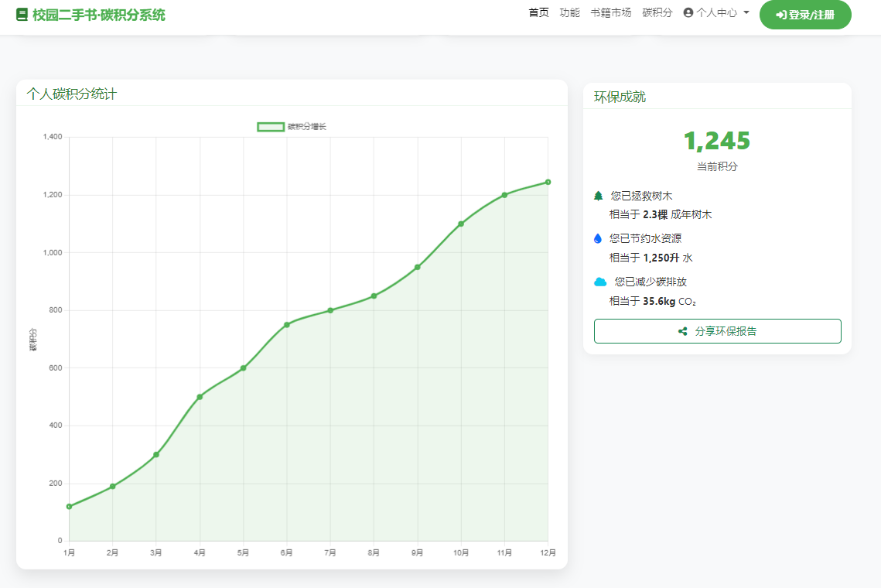Image resolution: width=881 pixels, height=588 pixels.
Task: Click the 分享环保报告 button
Action: coord(718,331)
